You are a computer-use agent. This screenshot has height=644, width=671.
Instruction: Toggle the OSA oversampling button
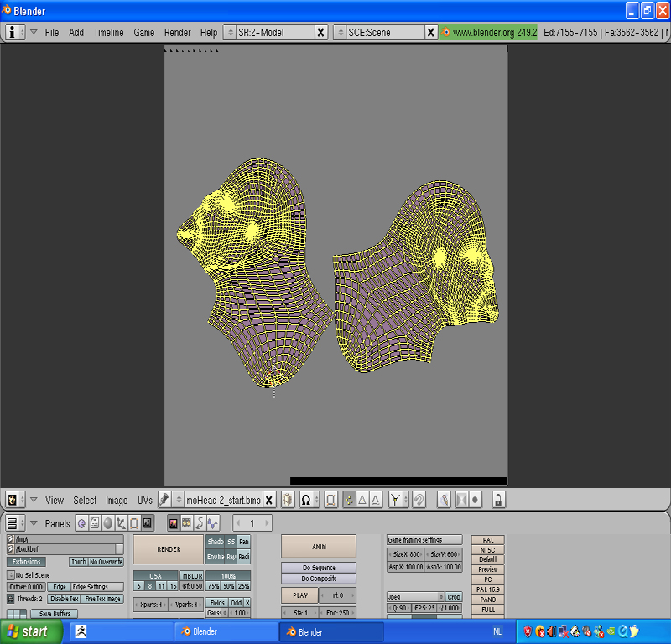click(x=155, y=576)
